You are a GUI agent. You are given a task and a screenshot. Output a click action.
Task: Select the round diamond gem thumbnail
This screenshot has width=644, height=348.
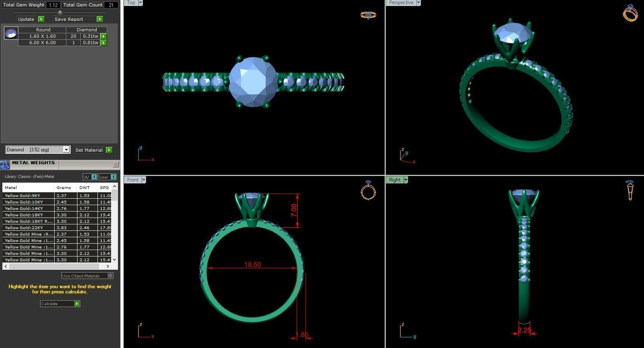pyautogui.click(x=11, y=33)
